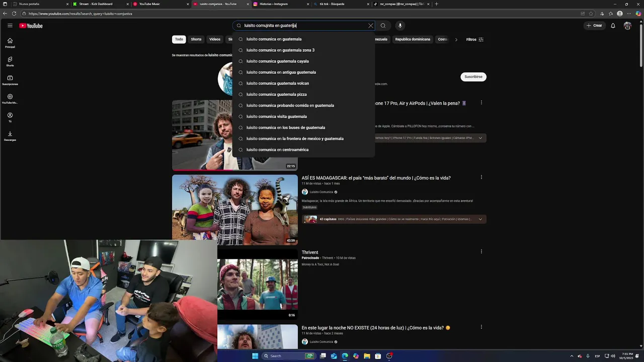Select the Videos filter chip
Viewport: 644px width, 362px height.
(215, 39)
